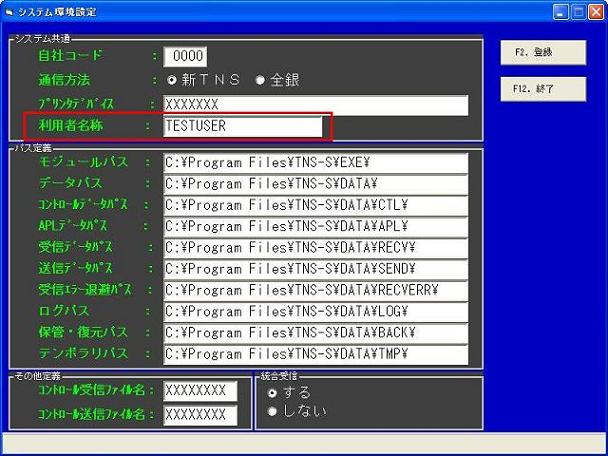Viewport: 608px width, 456px height.
Task: Click the ログパス field ending in LOG¥
Action: tap(316, 312)
